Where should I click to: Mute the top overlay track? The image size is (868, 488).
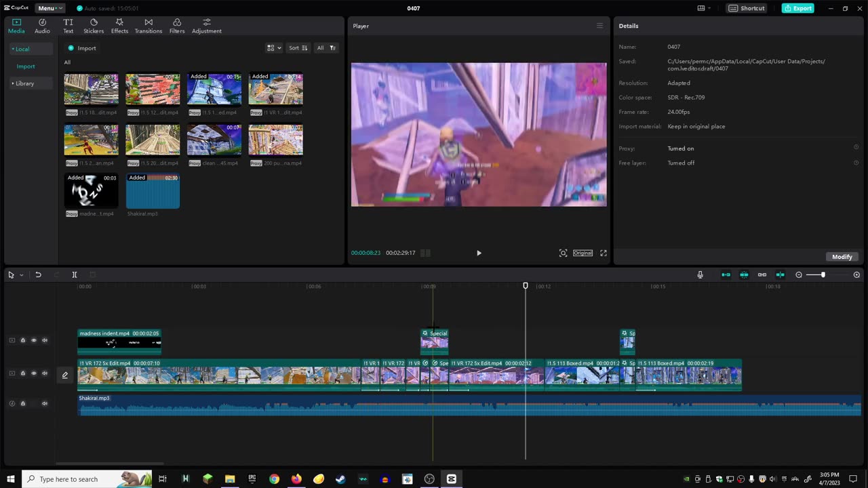[45, 340]
